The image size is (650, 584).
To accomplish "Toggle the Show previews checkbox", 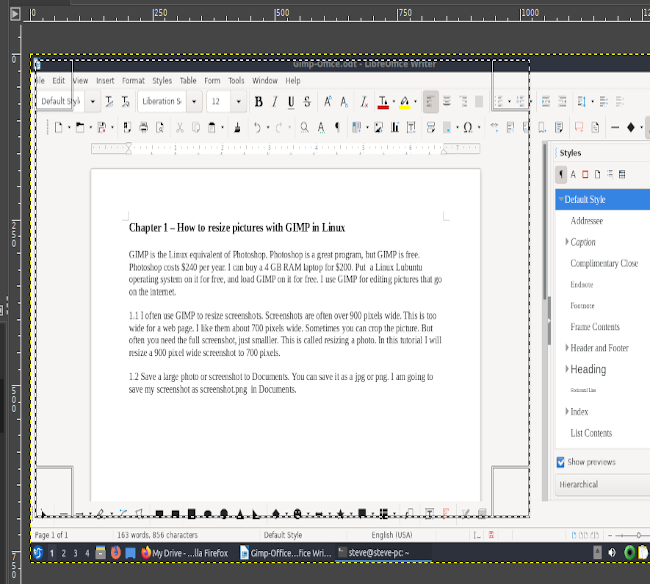I will click(561, 462).
